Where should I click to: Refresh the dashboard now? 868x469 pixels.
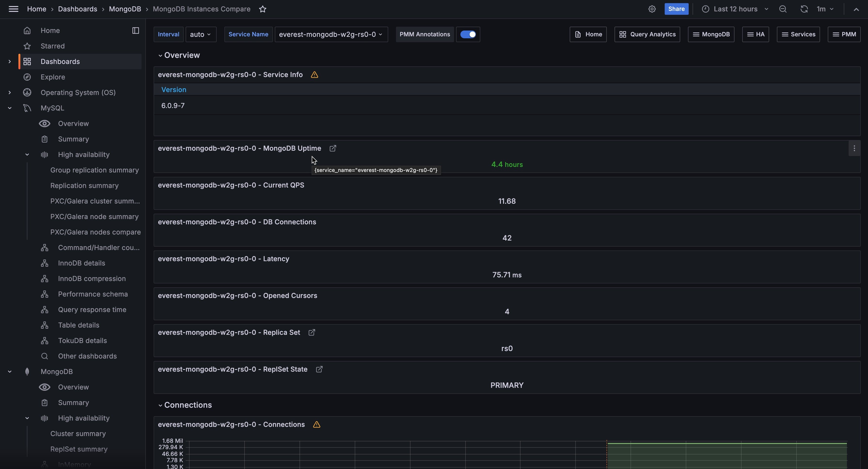coord(804,9)
